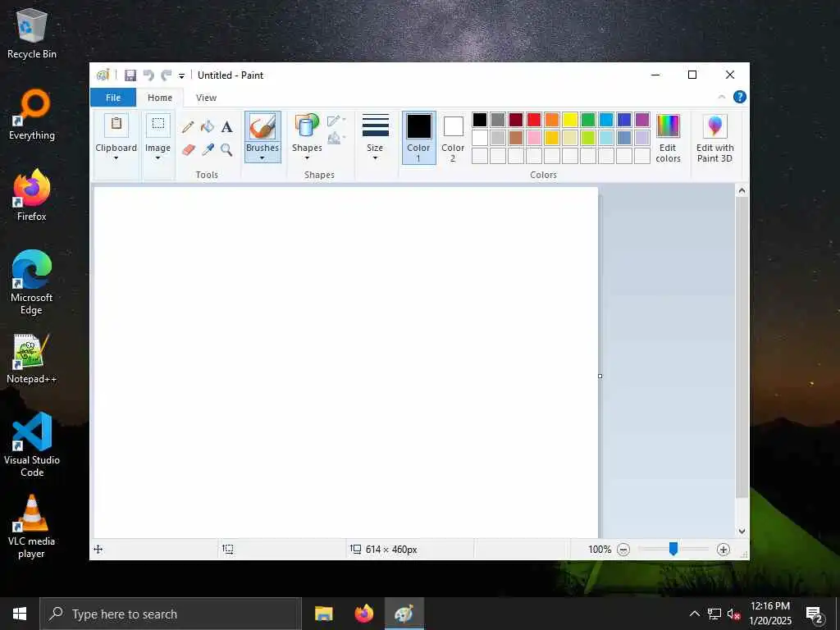Click the Visual Studio Code desktop icon
Viewport: 840px width, 630px height.
(32, 445)
